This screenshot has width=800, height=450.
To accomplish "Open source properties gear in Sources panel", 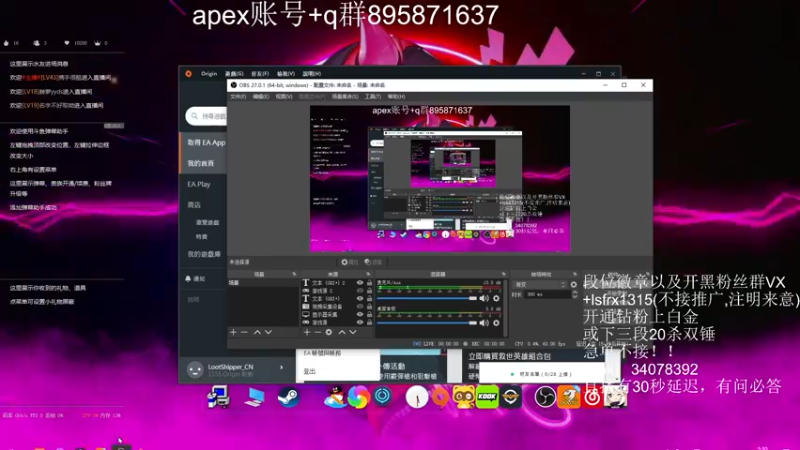I will (x=329, y=332).
